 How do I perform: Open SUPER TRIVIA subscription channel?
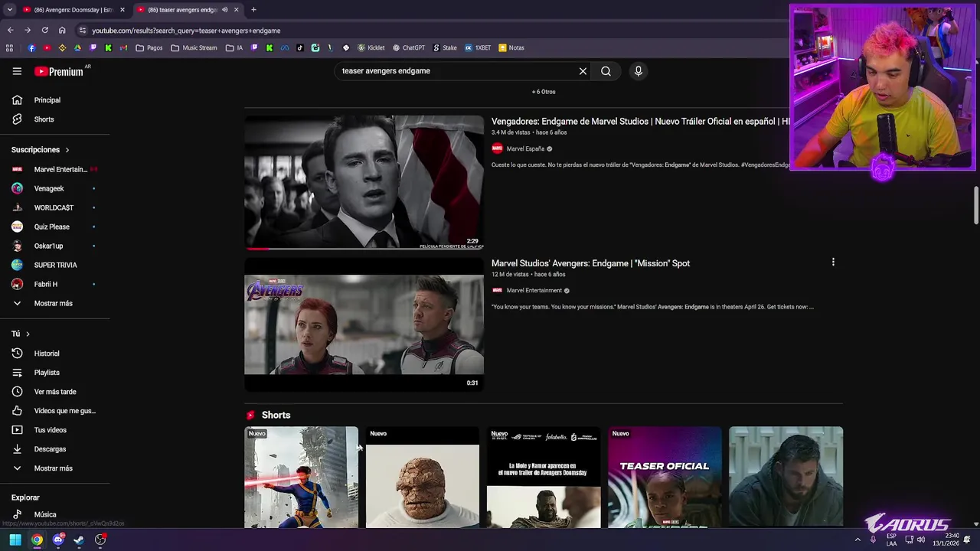pyautogui.click(x=55, y=265)
